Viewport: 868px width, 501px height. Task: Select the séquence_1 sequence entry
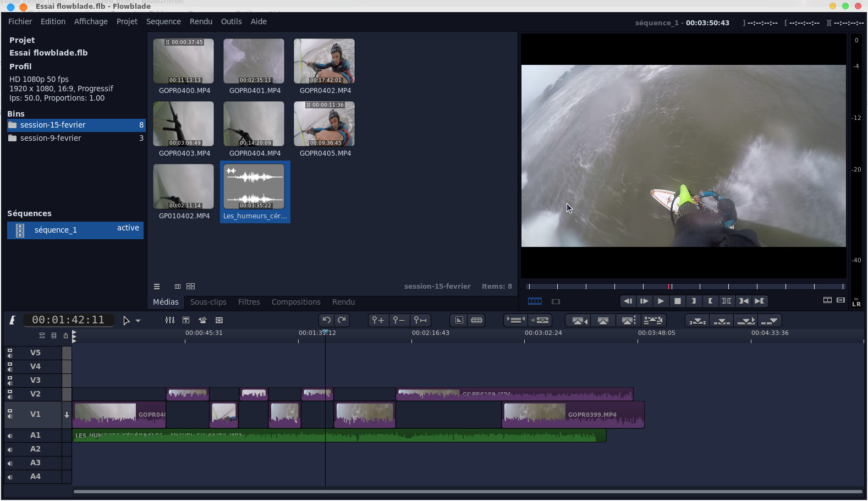[75, 230]
